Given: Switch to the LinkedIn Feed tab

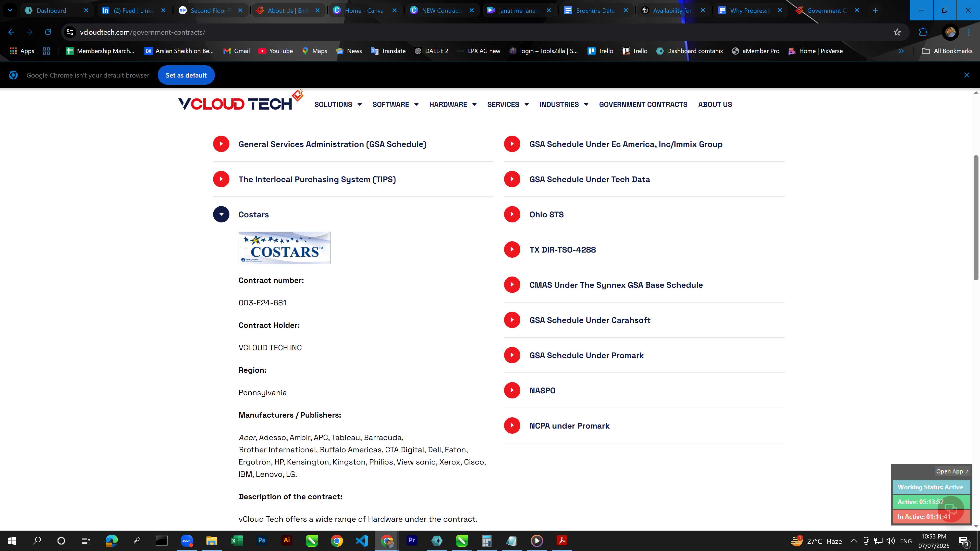Looking at the screenshot, I should [x=133, y=11].
